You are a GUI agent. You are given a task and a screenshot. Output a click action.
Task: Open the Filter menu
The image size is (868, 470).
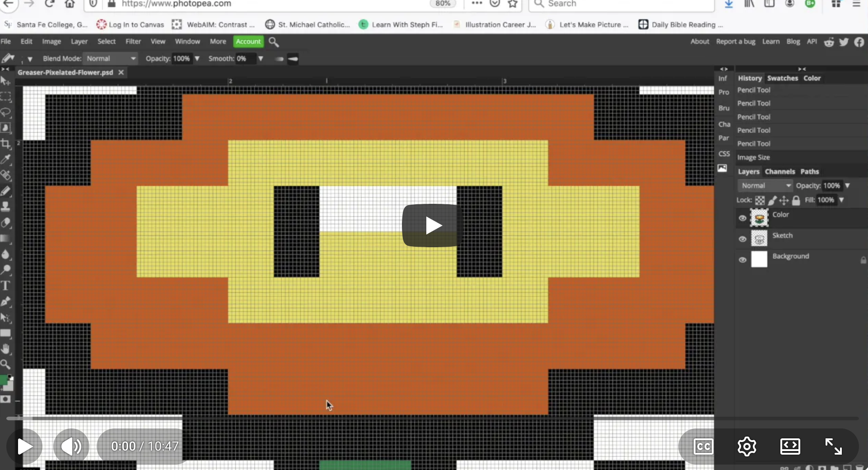click(133, 42)
